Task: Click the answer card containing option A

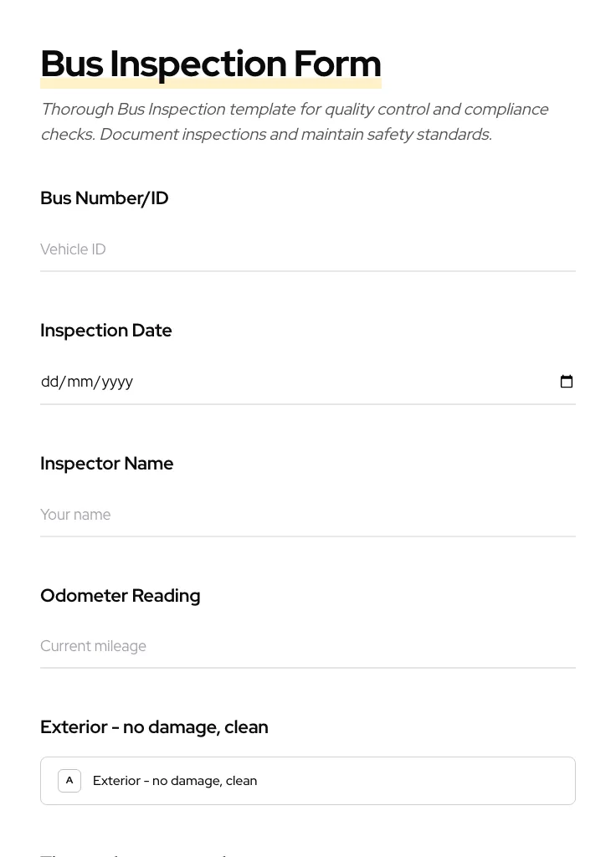Action: tap(308, 780)
